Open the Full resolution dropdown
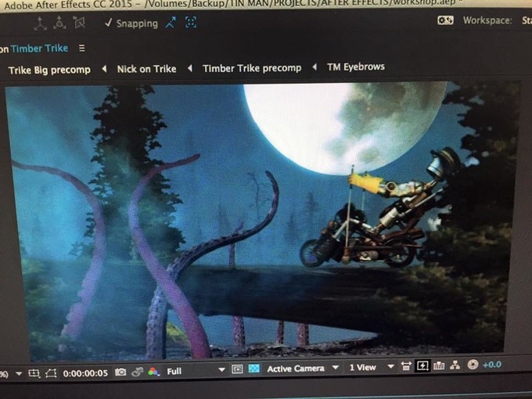 pos(196,371)
